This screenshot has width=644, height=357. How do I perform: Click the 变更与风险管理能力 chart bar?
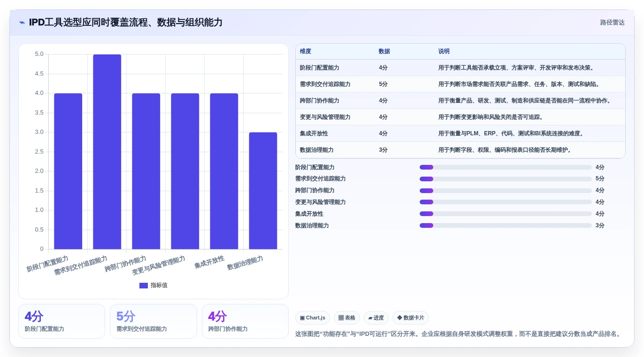pos(185,171)
